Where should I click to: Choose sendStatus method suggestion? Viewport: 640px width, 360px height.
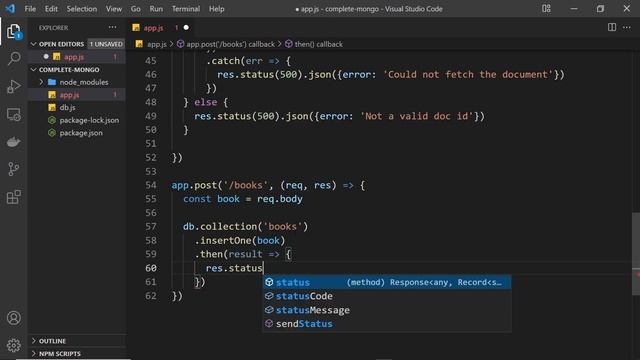point(387,324)
